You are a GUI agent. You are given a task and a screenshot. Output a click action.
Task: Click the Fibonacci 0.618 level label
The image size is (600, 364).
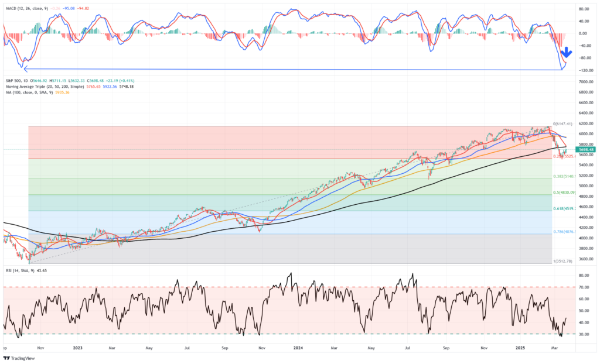point(564,209)
